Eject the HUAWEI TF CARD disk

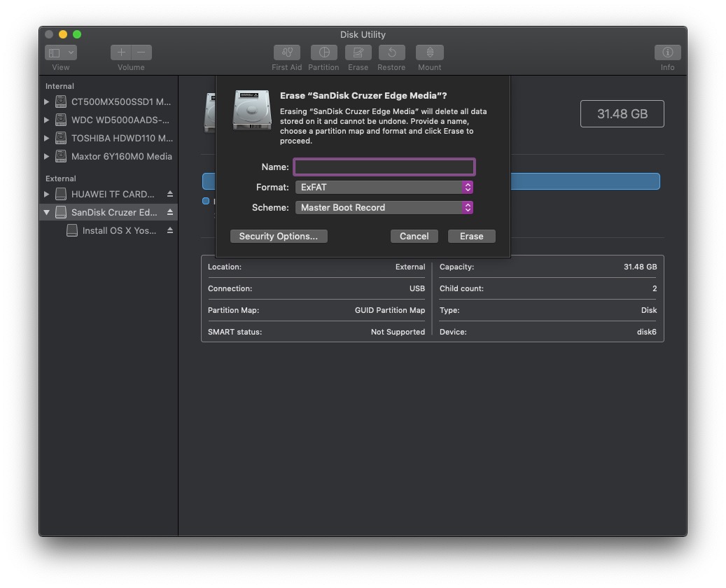[x=170, y=194]
